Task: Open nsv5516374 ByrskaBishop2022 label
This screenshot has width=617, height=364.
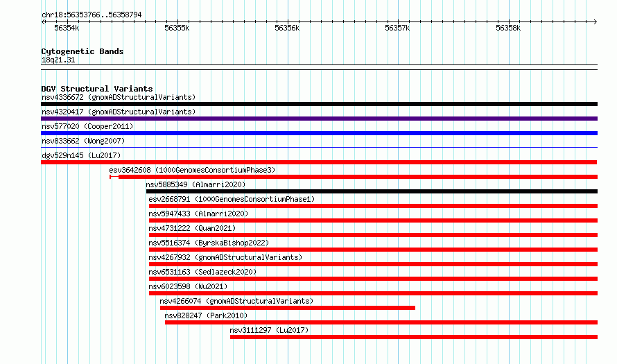Action: click(x=209, y=243)
